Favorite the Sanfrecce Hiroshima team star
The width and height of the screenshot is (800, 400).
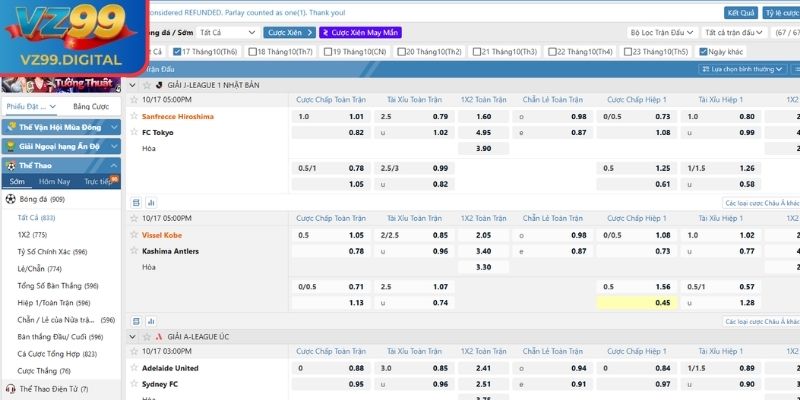tap(134, 116)
